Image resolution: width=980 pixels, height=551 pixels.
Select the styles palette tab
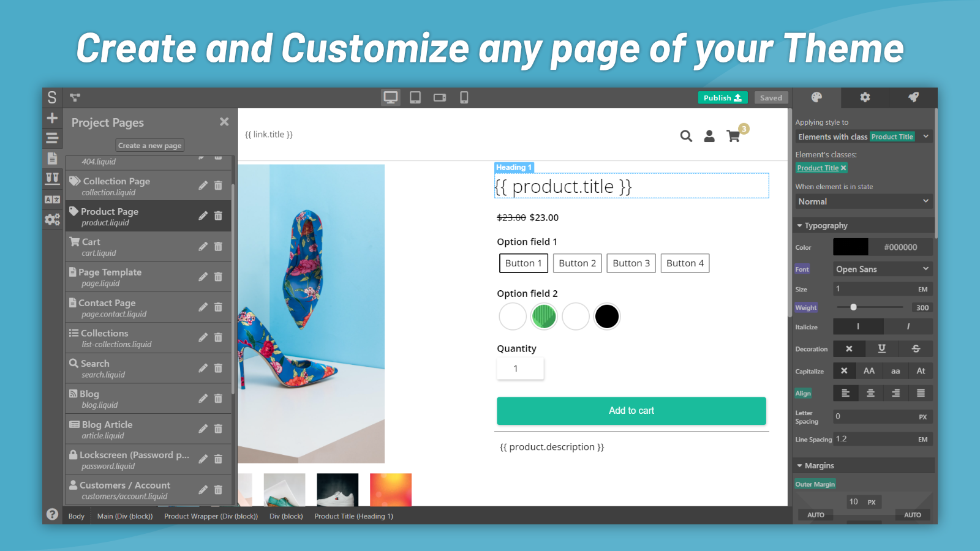tap(816, 97)
